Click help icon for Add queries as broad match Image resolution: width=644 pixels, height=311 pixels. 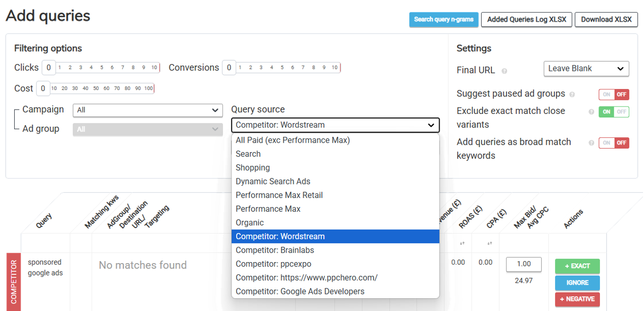click(x=591, y=143)
